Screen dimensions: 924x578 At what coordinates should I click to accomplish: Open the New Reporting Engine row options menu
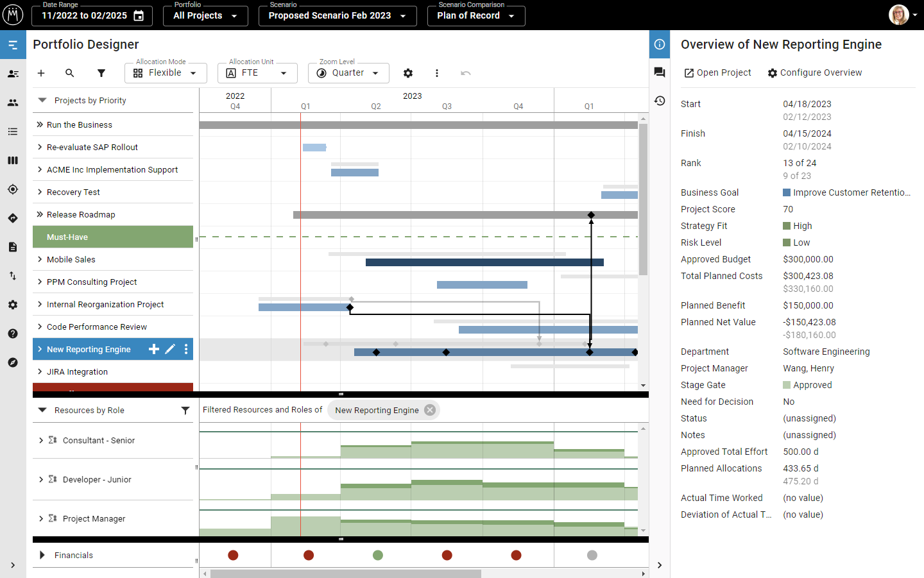point(186,349)
